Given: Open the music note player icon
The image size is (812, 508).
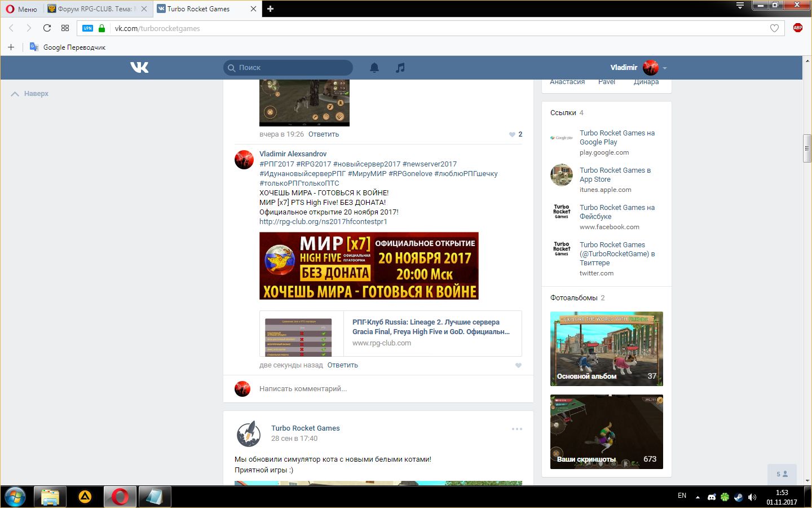Looking at the screenshot, I should point(400,68).
